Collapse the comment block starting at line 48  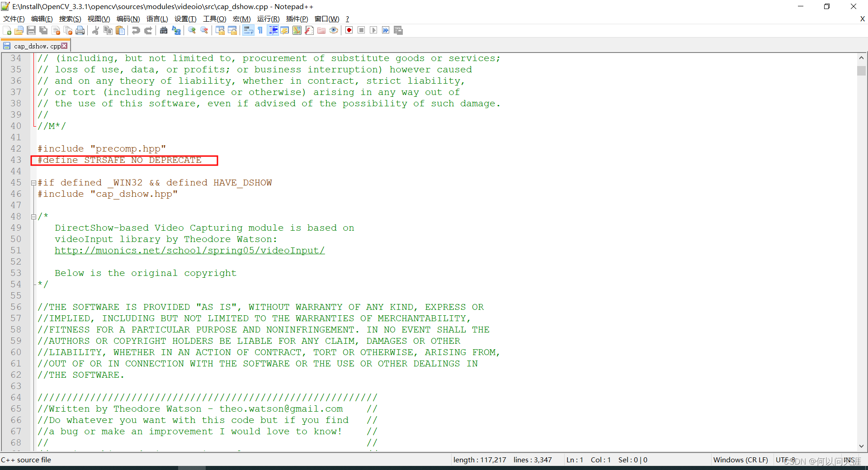[34, 216]
